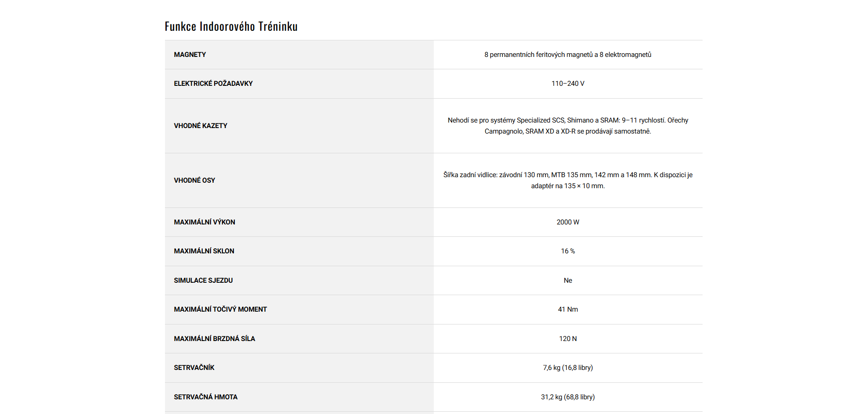Click the VHODNÉ KAZETY row label

200,126
